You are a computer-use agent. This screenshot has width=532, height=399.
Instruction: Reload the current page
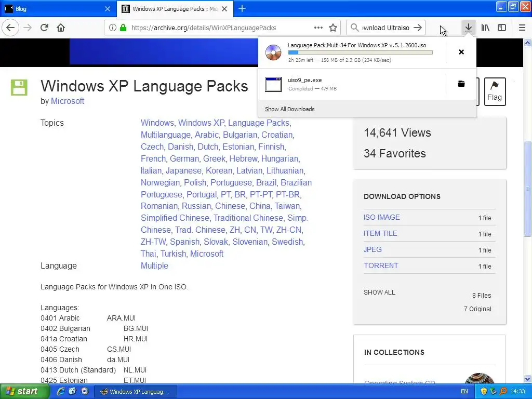(x=45, y=28)
